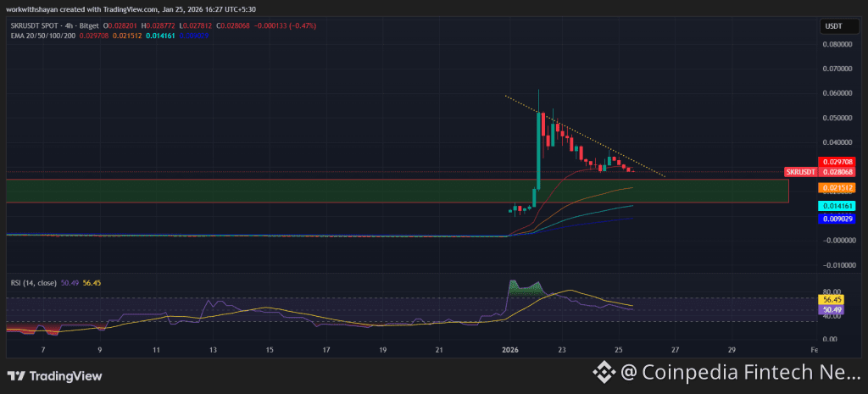Click the 0.040000 price scale label
Image resolution: width=868 pixels, height=394 pixels.
pos(836,142)
